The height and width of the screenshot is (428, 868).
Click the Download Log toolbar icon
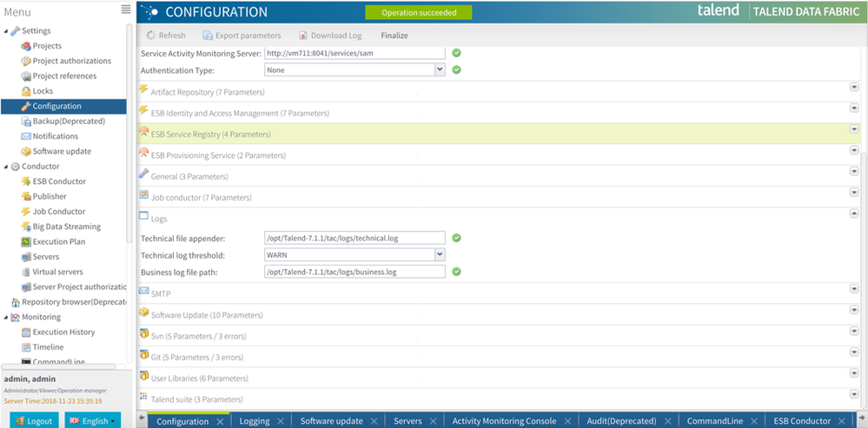click(x=303, y=36)
